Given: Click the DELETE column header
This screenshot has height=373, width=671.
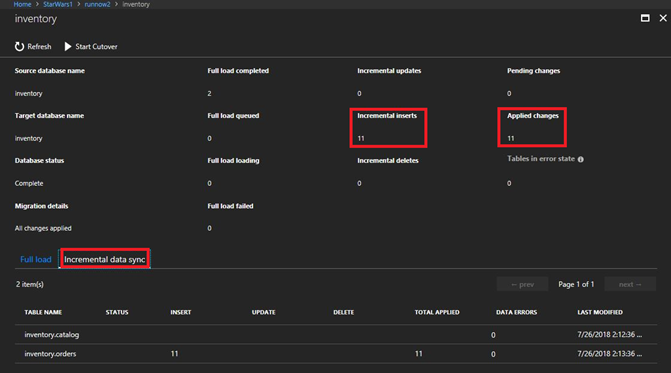Looking at the screenshot, I should coord(343,312).
